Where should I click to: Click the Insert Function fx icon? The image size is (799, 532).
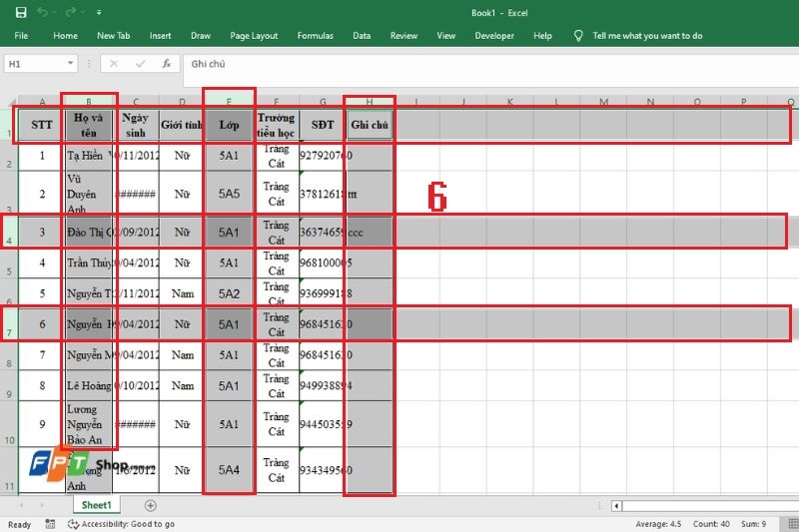tap(167, 64)
